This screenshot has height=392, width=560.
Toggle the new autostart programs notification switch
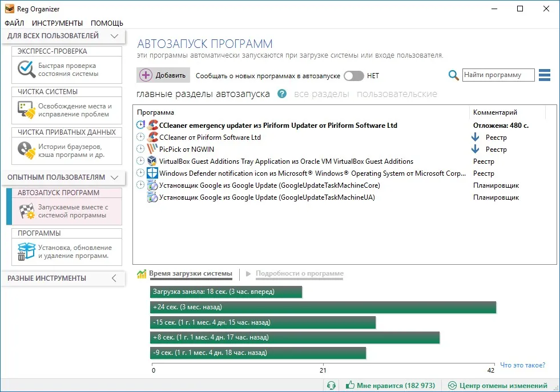click(353, 76)
